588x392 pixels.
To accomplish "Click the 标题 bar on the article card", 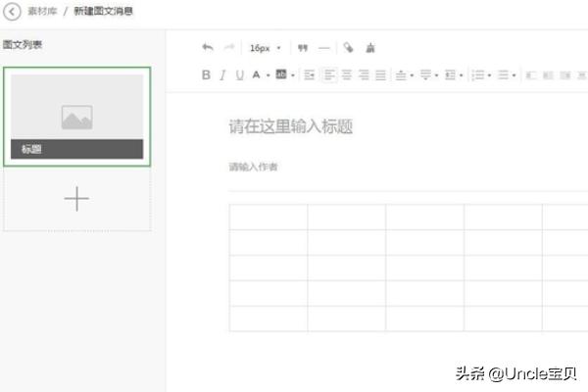I will (x=76, y=149).
